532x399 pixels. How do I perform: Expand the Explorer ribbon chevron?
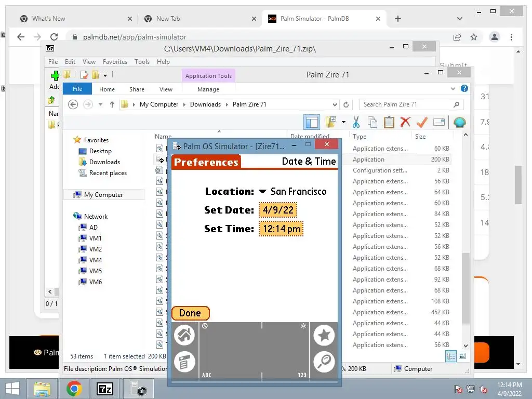coord(453,88)
